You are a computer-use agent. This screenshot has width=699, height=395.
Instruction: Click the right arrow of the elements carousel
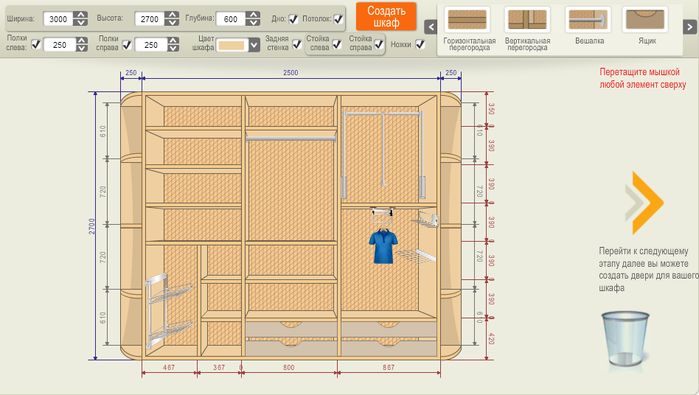tap(690, 27)
